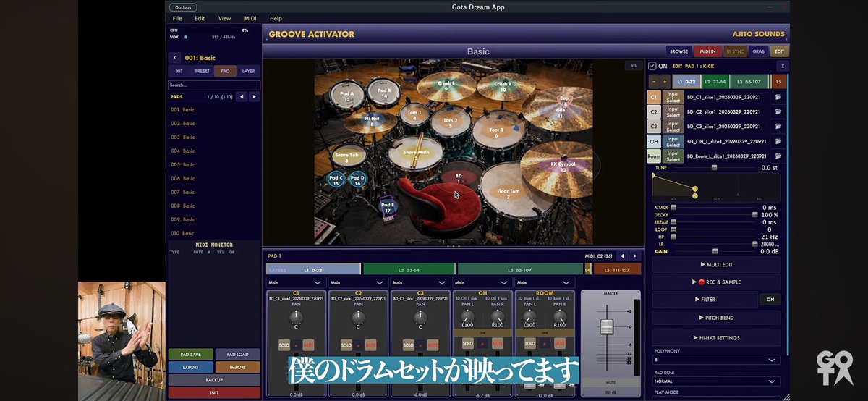This screenshot has width=868, height=401.
Task: Select Pad C drum pad
Action: tap(336, 180)
